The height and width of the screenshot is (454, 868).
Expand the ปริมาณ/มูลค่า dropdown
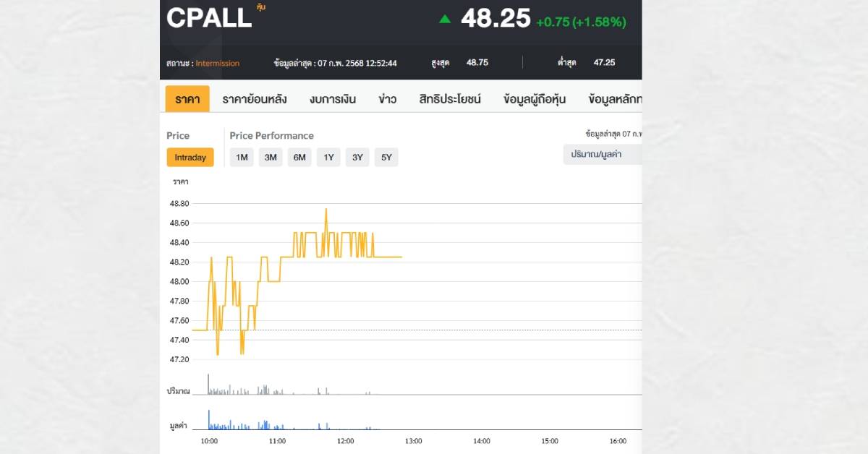[x=602, y=154]
